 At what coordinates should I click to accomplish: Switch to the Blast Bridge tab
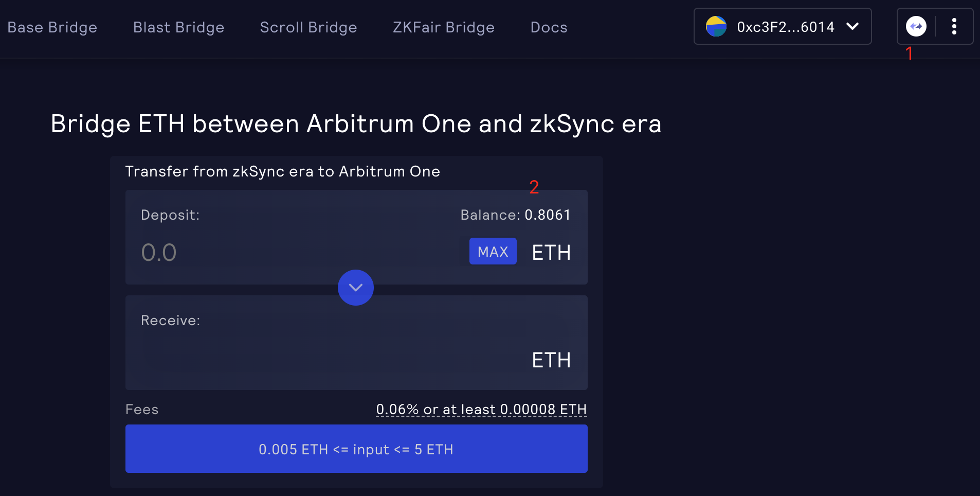click(x=178, y=27)
